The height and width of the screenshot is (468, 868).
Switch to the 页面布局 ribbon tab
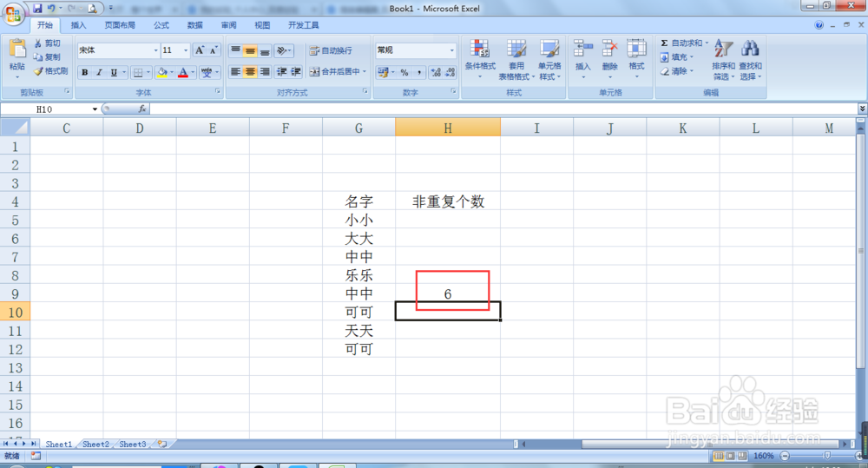[120, 25]
